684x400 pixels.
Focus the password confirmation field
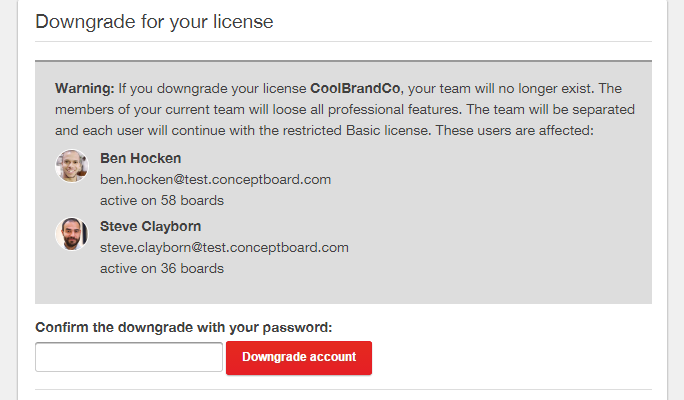coord(129,357)
